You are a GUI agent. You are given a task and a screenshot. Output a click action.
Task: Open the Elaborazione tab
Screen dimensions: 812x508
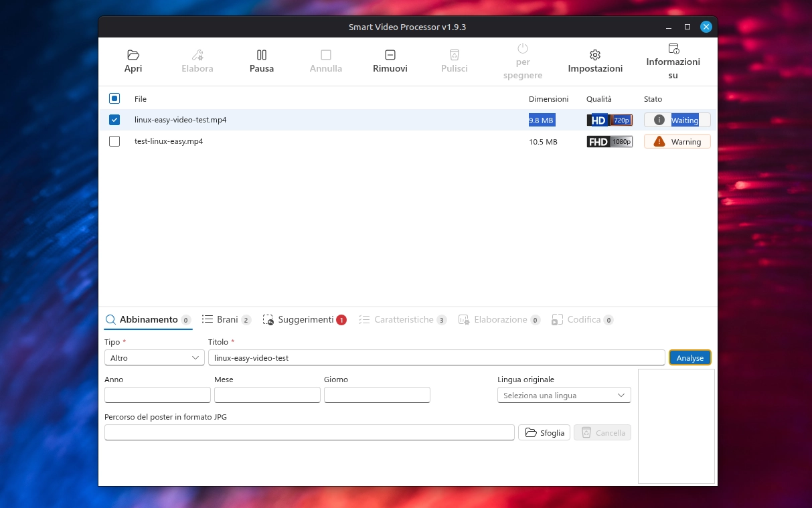(x=500, y=320)
